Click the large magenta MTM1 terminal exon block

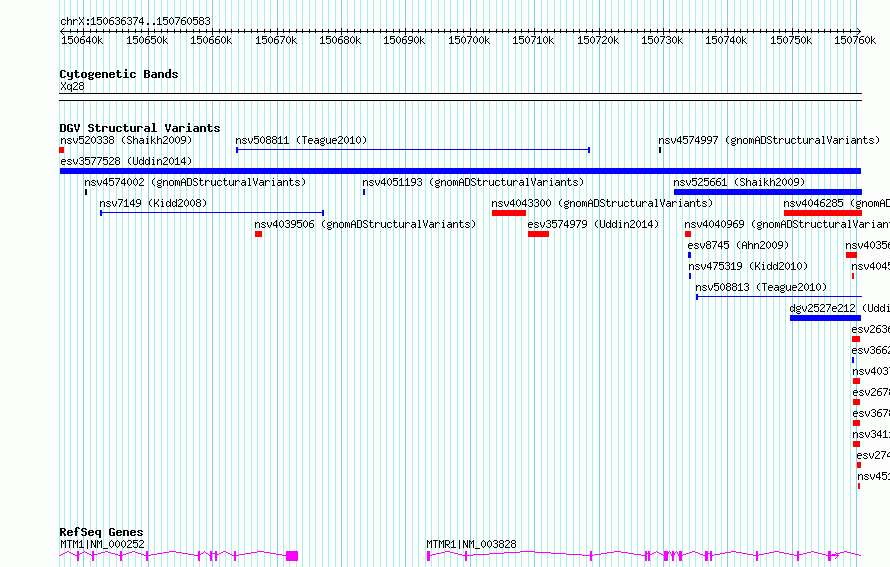(292, 556)
